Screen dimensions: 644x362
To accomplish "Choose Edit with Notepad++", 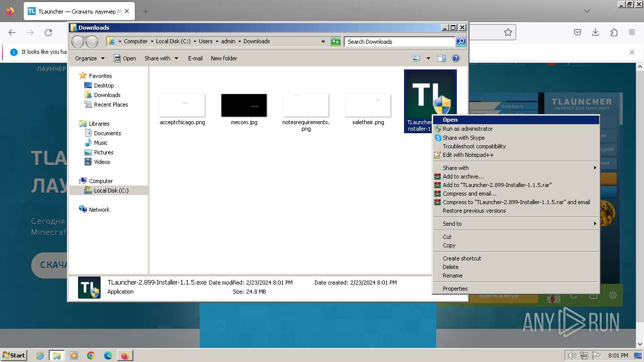I will coord(516,155).
